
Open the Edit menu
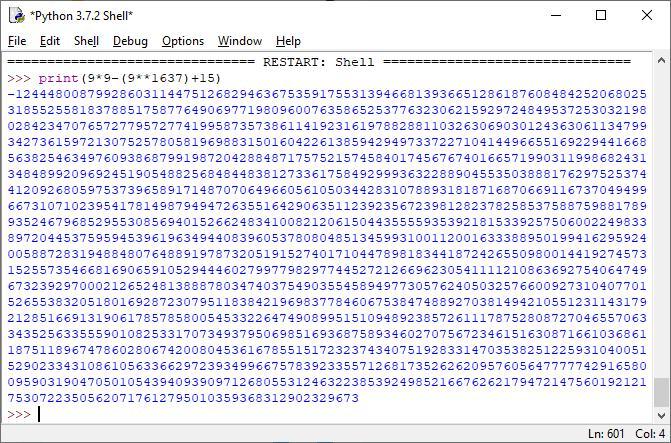coord(50,41)
